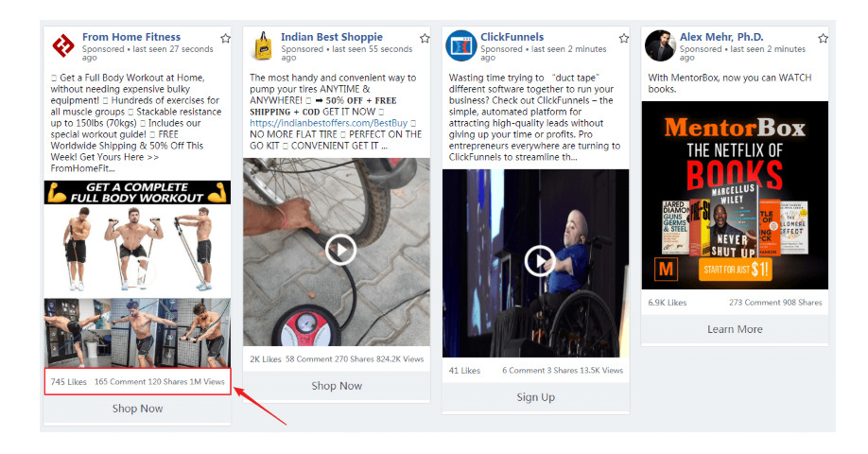Select the 6.9K Likes count

click(667, 303)
